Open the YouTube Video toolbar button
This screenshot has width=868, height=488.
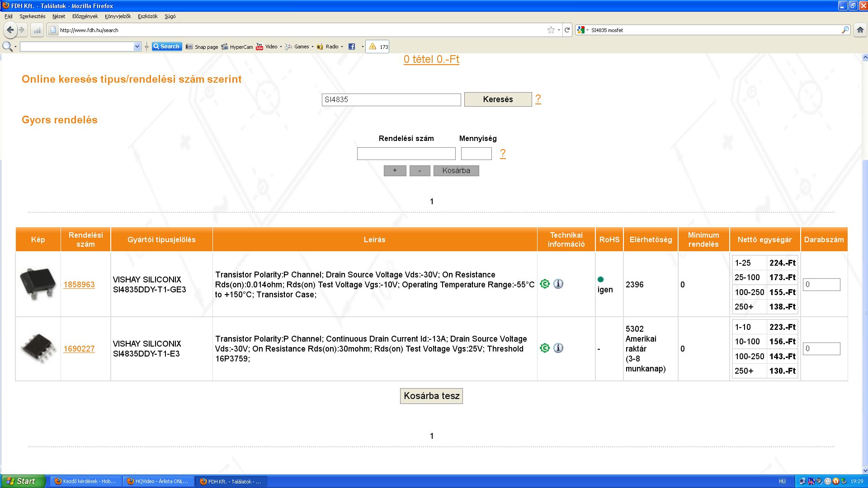click(267, 47)
